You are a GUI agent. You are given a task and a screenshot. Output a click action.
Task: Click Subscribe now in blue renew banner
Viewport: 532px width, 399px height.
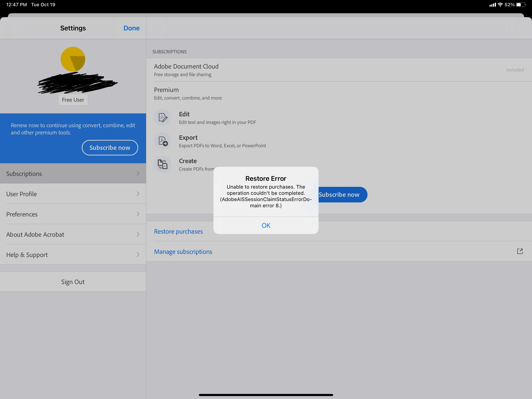[110, 147]
